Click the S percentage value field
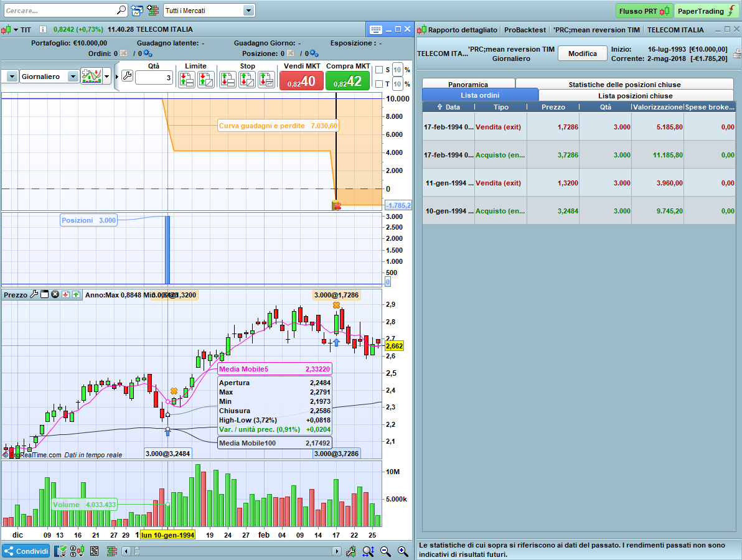This screenshot has width=742, height=560. [x=397, y=70]
